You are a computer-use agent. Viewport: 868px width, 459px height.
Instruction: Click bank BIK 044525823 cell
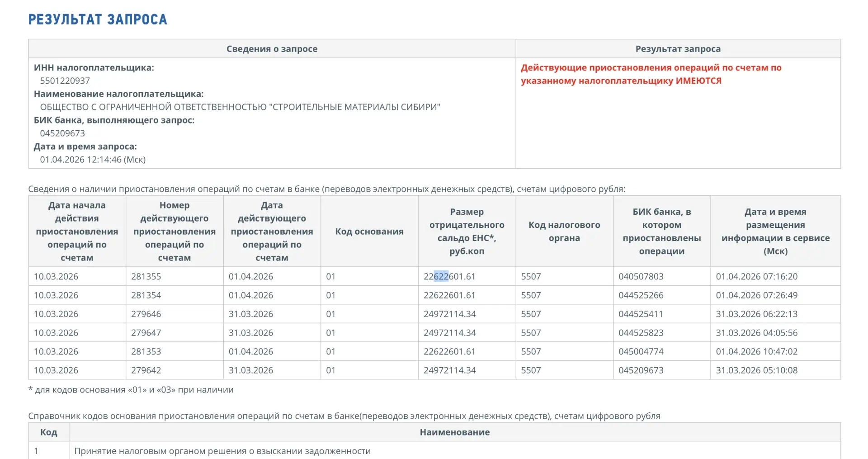coord(641,333)
